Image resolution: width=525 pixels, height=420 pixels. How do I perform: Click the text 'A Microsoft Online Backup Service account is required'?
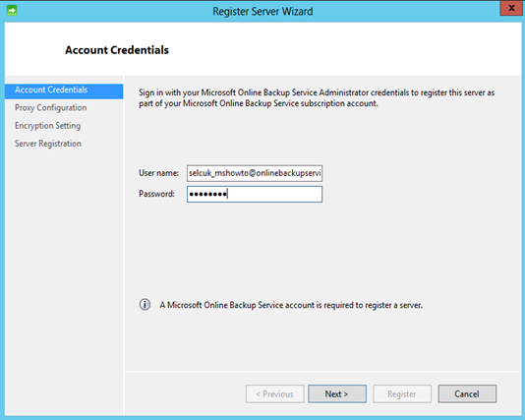[291, 305]
